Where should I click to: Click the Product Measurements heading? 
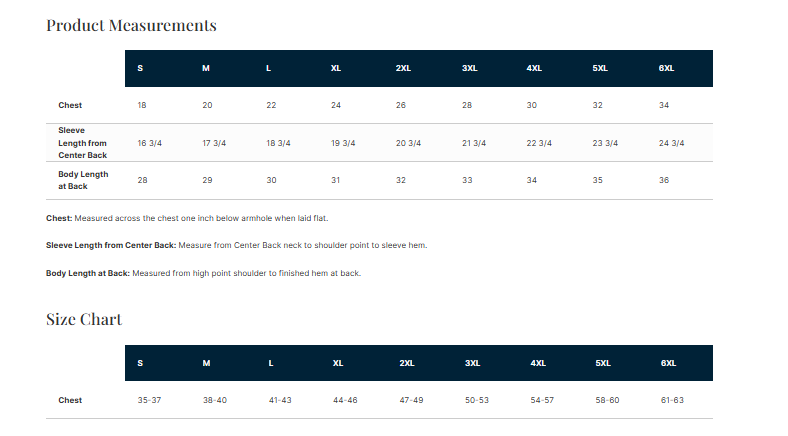pos(131,25)
